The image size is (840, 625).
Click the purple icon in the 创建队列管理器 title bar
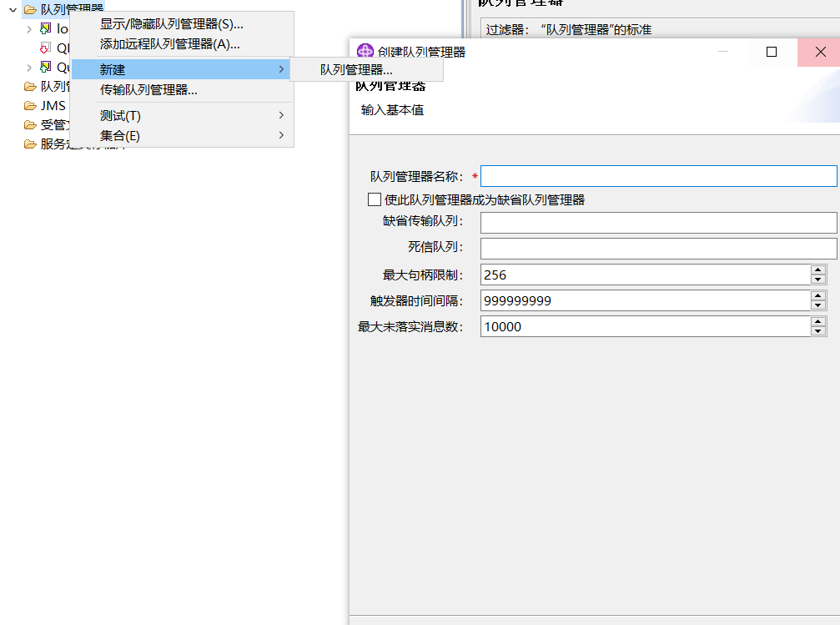pos(365,52)
